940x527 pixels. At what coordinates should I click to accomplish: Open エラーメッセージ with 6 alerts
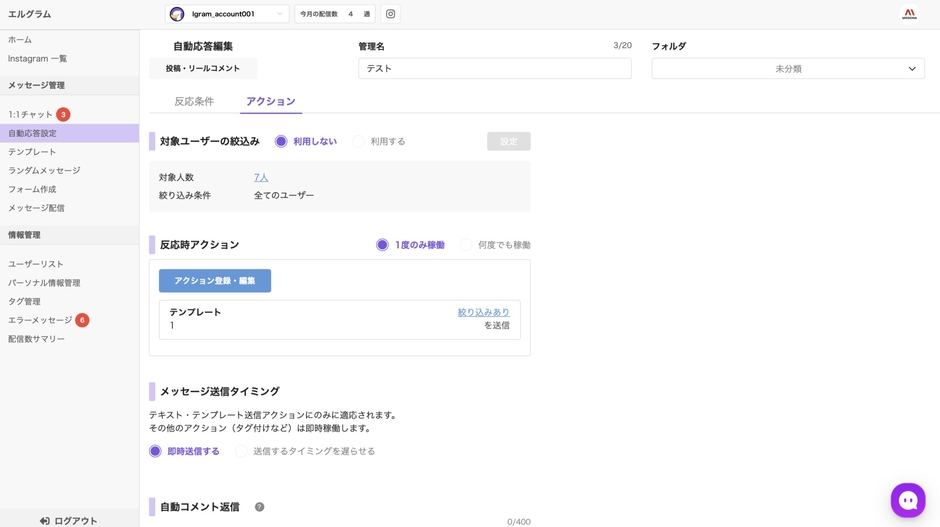pos(40,320)
